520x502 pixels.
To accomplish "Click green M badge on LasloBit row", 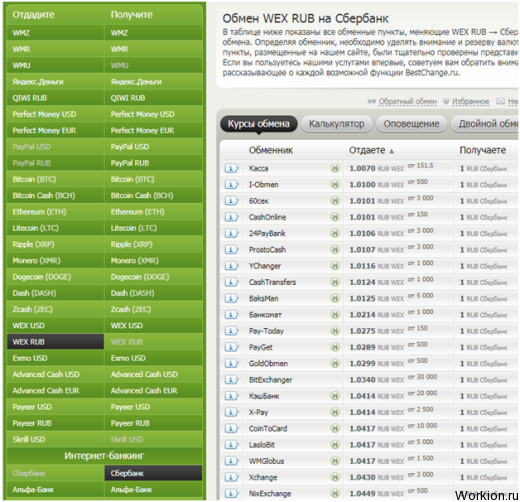I will 335,445.
